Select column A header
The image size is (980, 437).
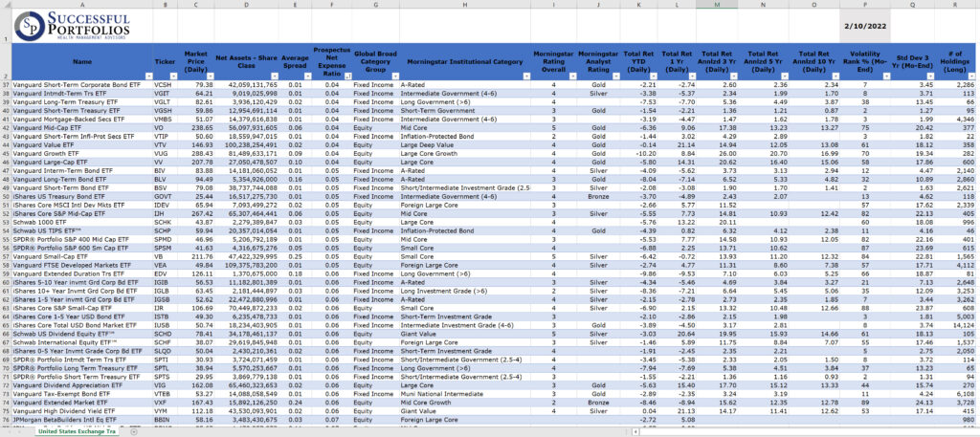click(x=82, y=4)
